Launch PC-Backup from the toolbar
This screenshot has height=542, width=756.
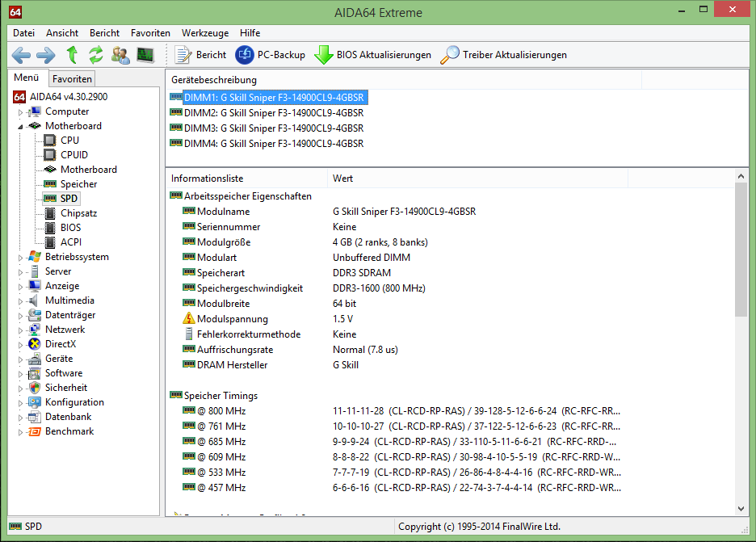(x=271, y=55)
